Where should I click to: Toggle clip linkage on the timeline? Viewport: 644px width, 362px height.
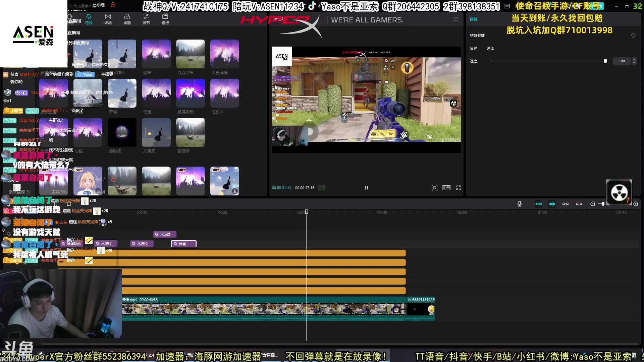point(566,204)
